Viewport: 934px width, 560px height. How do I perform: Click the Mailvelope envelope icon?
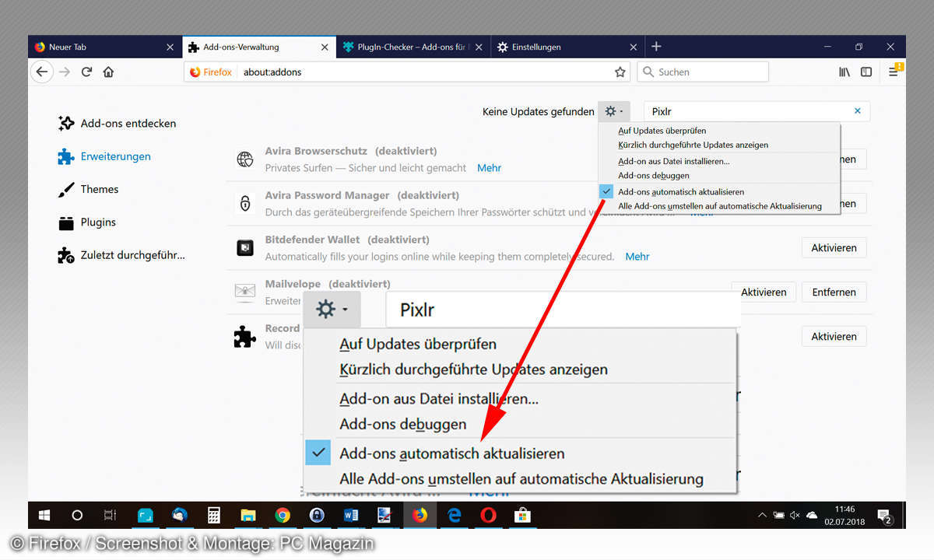245,292
